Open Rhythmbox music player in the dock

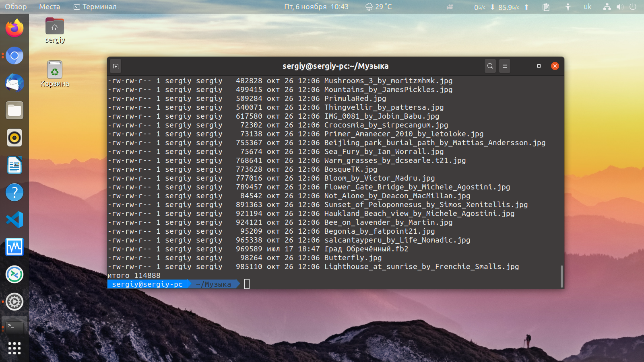coord(14,138)
